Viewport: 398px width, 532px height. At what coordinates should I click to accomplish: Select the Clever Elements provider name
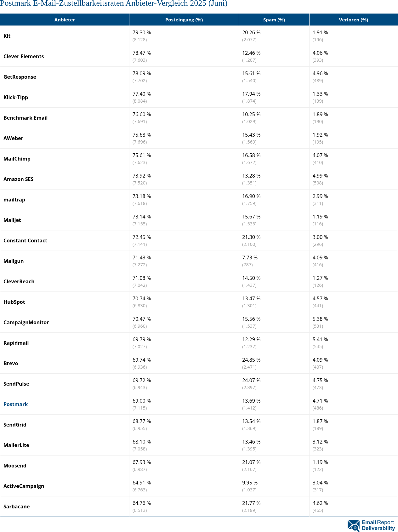(24, 56)
